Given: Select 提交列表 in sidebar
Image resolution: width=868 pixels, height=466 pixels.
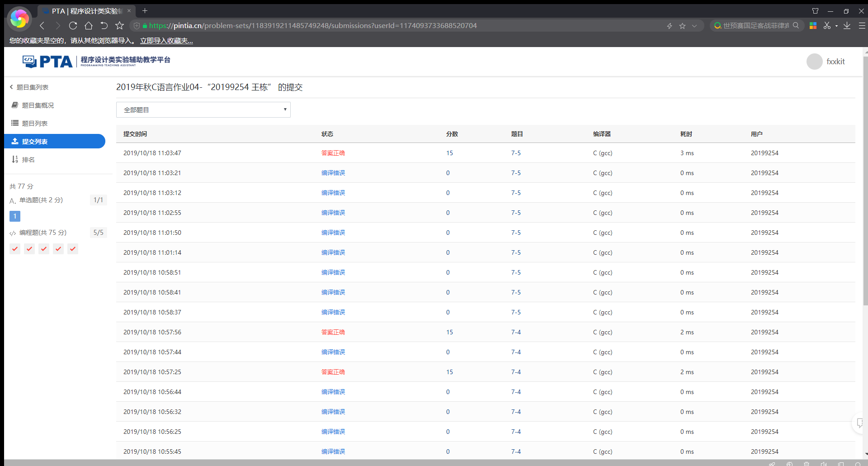Looking at the screenshot, I should 54,141.
